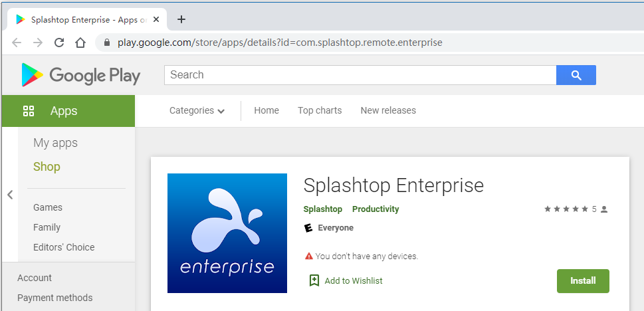Open the Family category
The image size is (644, 311).
(47, 227)
